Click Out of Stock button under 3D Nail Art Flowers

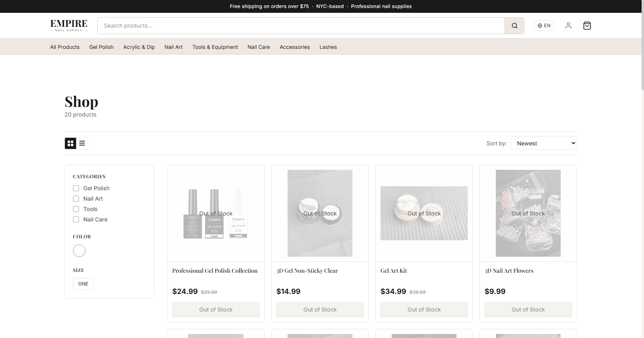tap(528, 310)
